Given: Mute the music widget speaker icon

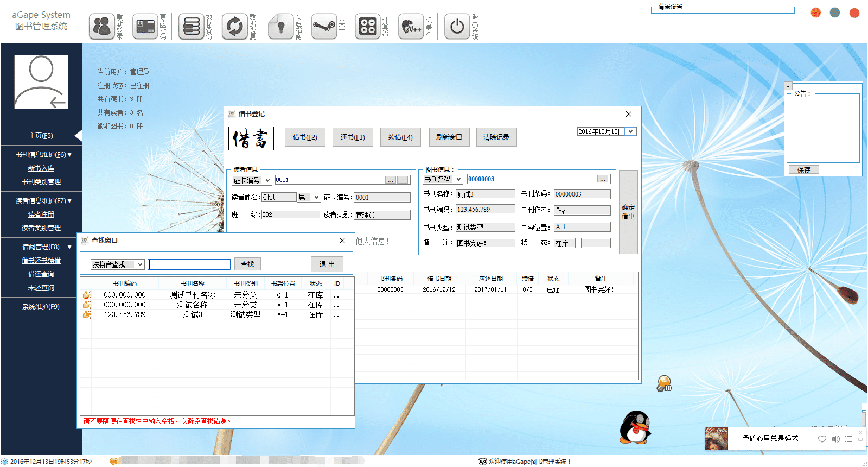Looking at the screenshot, I should tap(835, 439).
